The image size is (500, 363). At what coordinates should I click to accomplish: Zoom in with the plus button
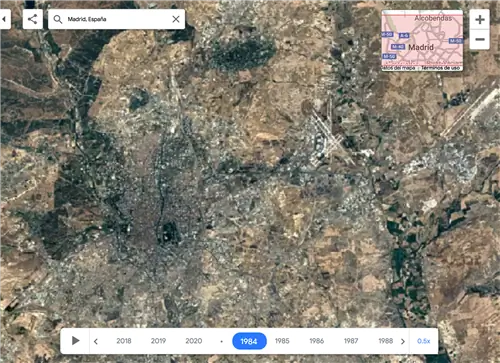tap(480, 19)
